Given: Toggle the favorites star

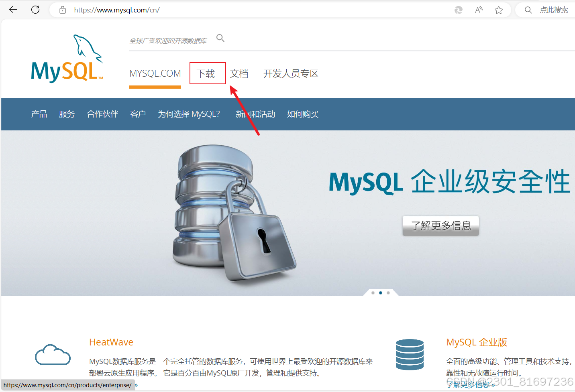Looking at the screenshot, I should point(498,10).
